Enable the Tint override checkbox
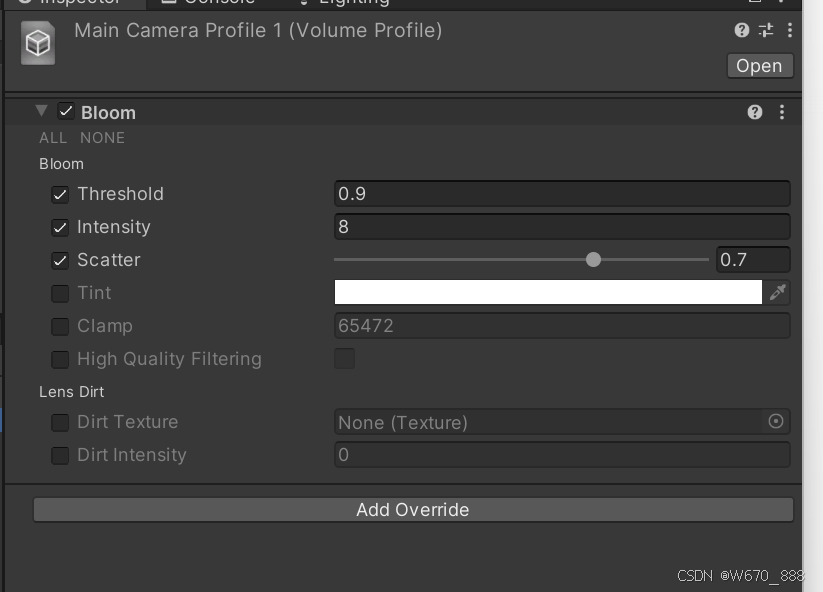This screenshot has width=823, height=592. (60, 292)
